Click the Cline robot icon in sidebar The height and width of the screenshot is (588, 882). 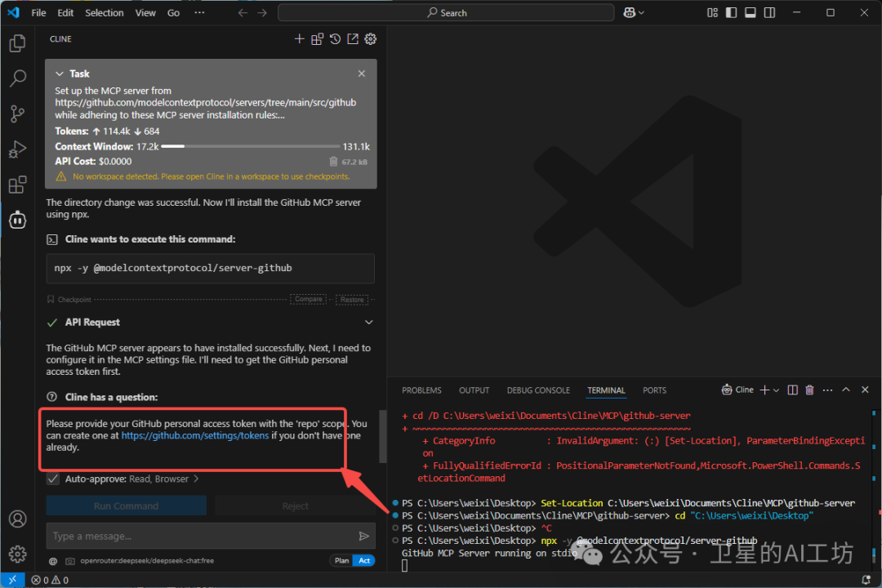[x=17, y=220]
